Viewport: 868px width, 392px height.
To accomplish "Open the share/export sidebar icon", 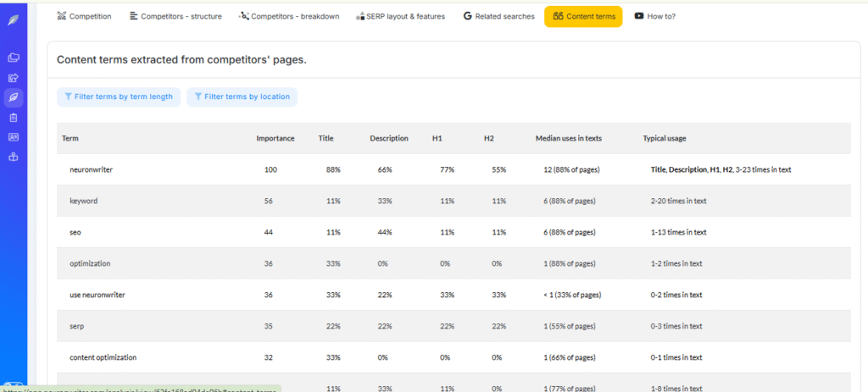I will pos(14,77).
